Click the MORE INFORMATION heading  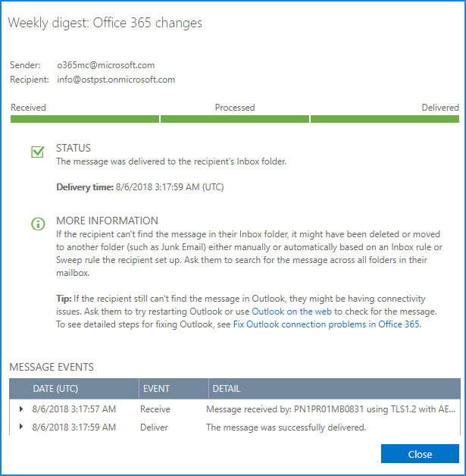point(107,221)
